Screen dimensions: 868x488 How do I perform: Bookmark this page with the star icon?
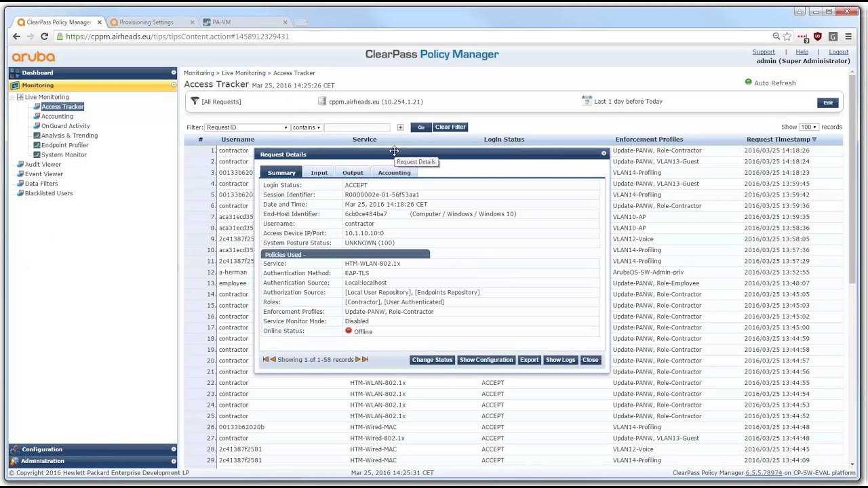point(787,37)
